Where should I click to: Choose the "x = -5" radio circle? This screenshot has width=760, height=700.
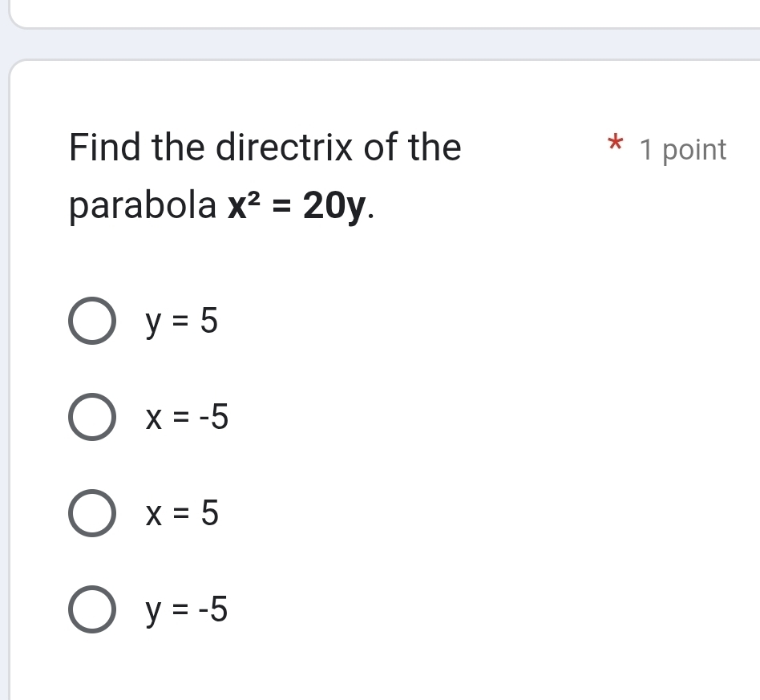point(91,418)
